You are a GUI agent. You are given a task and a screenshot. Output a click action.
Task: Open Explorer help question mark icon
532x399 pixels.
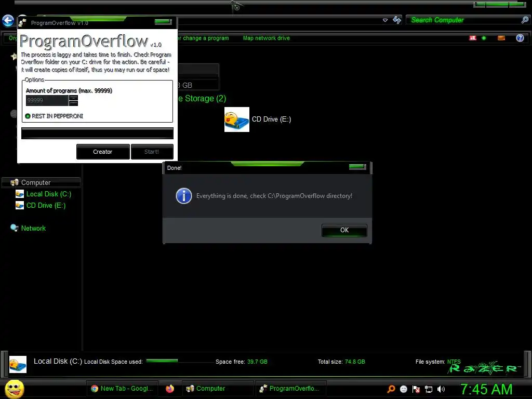(x=520, y=38)
